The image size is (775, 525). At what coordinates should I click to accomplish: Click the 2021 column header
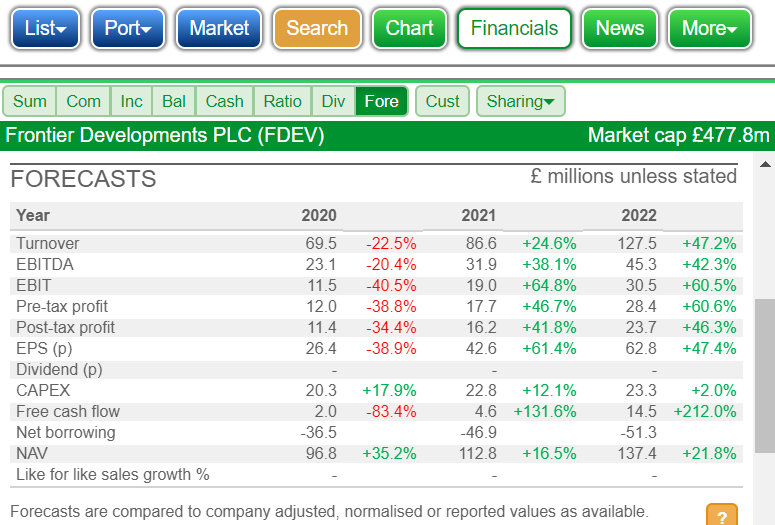478,216
